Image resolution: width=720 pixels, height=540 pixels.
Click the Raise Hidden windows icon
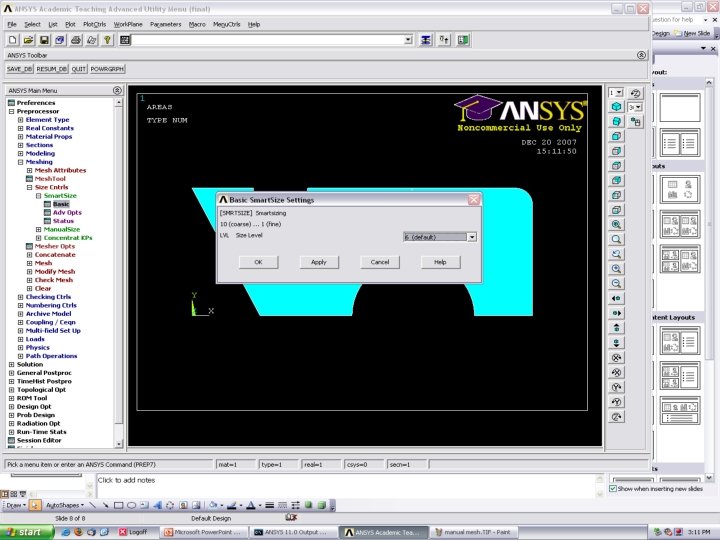click(426, 40)
